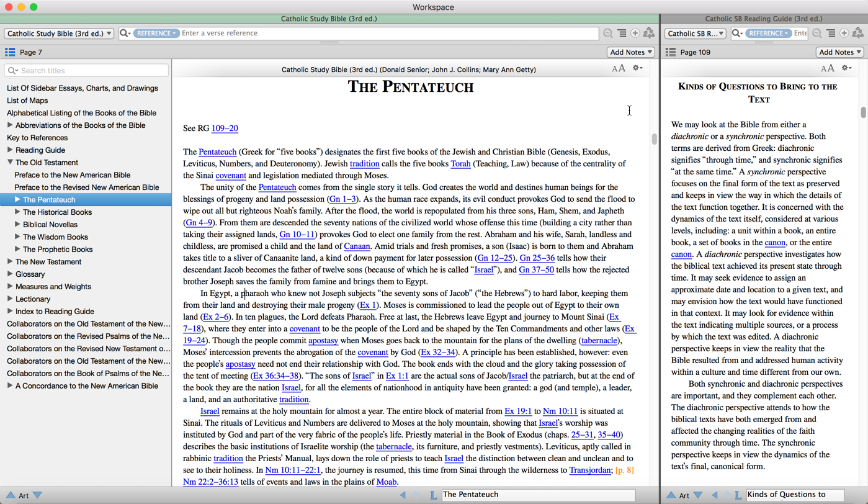Open the Torah hyperlink
The height and width of the screenshot is (504, 868).
pyautogui.click(x=460, y=164)
